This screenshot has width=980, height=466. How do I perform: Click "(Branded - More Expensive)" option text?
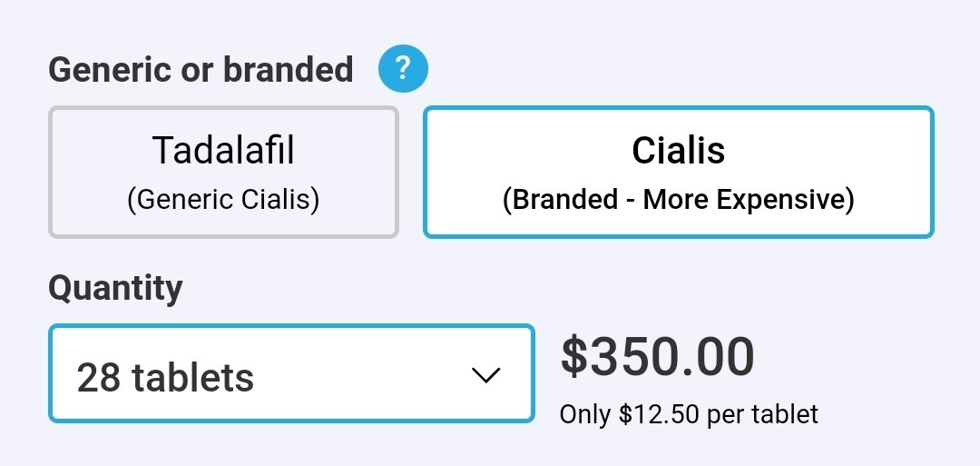pos(678,200)
